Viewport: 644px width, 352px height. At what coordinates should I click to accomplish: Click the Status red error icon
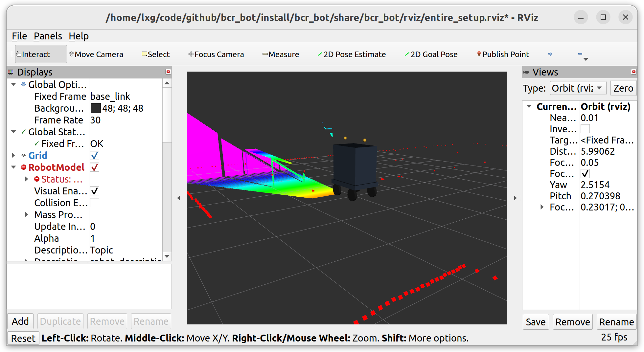coord(37,179)
